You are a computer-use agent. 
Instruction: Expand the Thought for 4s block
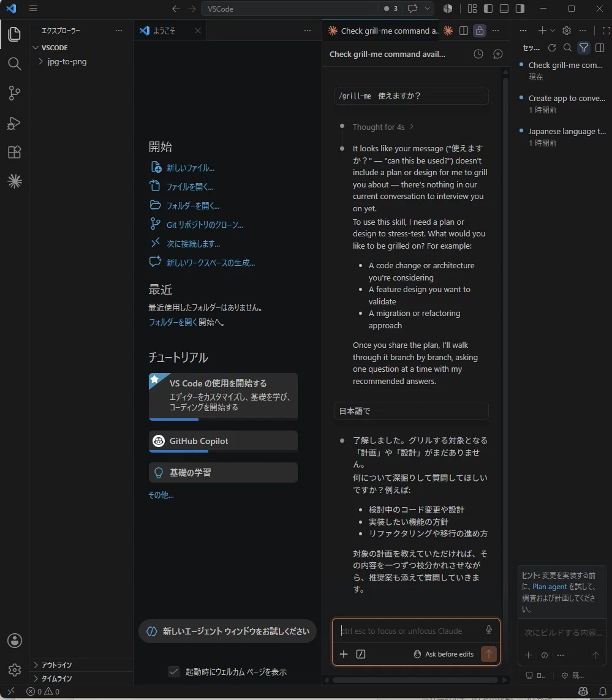click(x=383, y=127)
